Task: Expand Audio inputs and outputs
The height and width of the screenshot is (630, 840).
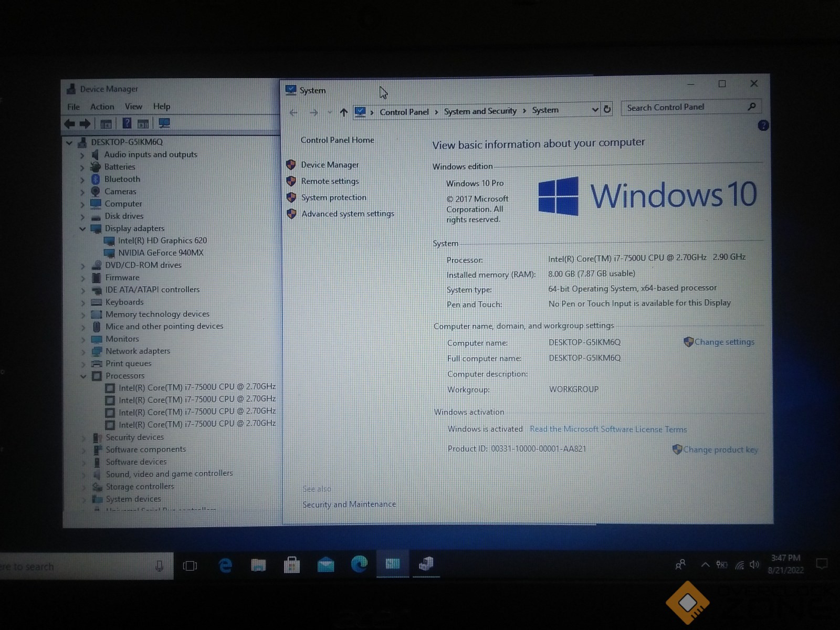Action: [x=82, y=155]
